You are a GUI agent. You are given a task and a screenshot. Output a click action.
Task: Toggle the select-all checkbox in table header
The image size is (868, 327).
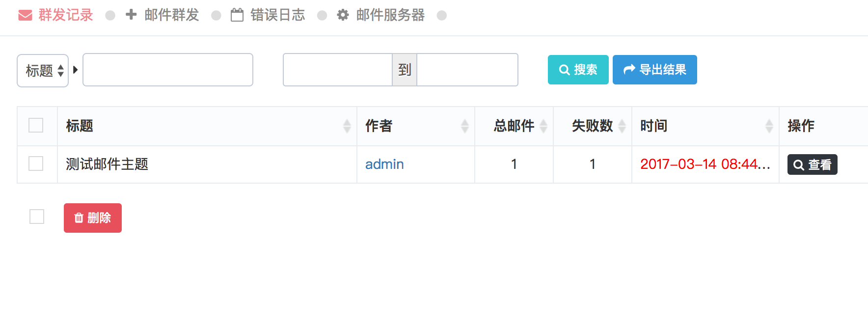coord(36,125)
